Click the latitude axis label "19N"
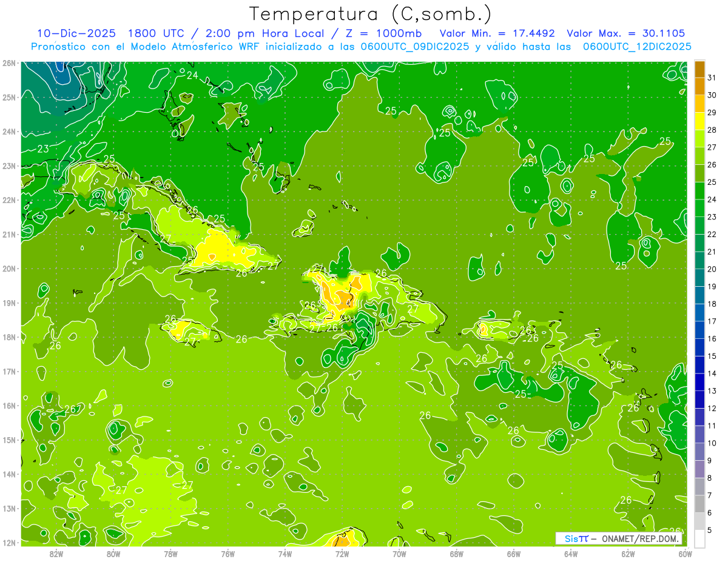The image size is (728, 562). pyautogui.click(x=9, y=303)
